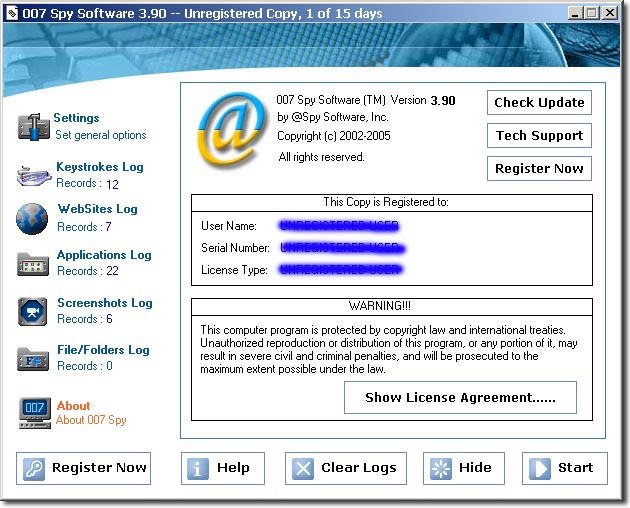Screen dimensions: 630x508
Task: Click Register Now in the About panel
Action: (x=539, y=168)
